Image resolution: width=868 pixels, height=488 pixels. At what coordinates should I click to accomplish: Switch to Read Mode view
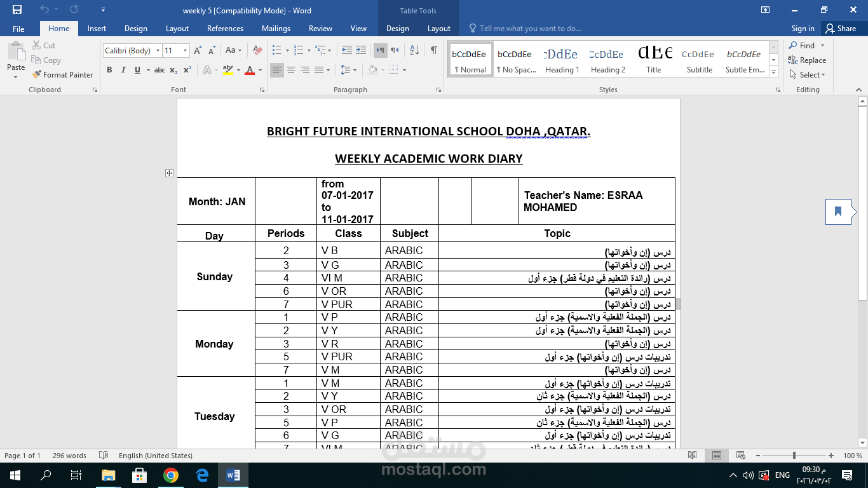point(692,456)
